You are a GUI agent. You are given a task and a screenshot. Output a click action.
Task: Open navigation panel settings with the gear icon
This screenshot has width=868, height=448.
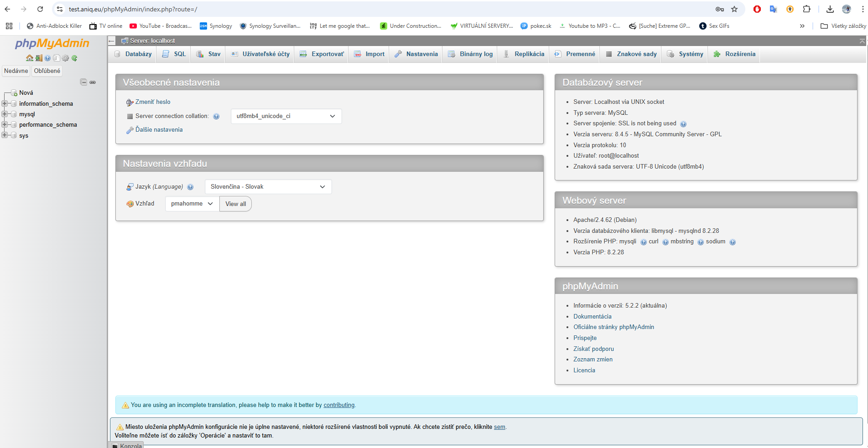click(65, 57)
